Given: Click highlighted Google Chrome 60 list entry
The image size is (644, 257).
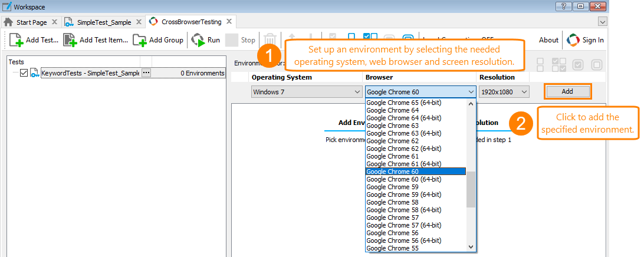Looking at the screenshot, I should (x=416, y=172).
